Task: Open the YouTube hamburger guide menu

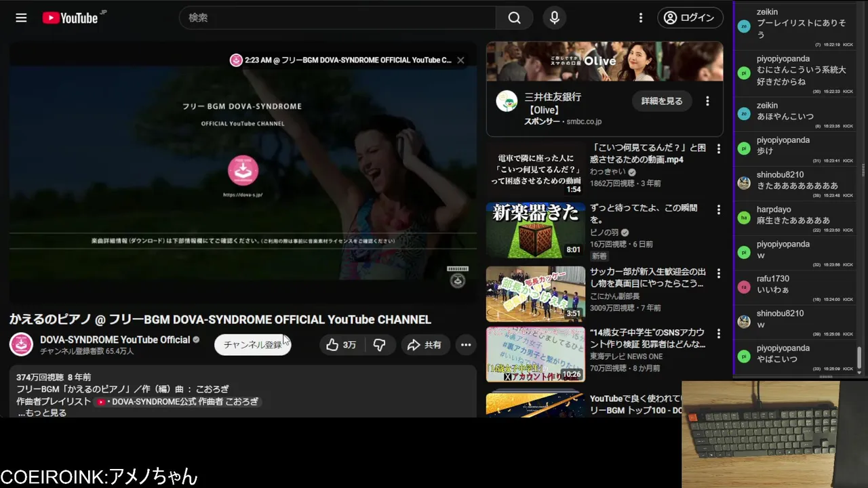Action: click(21, 18)
